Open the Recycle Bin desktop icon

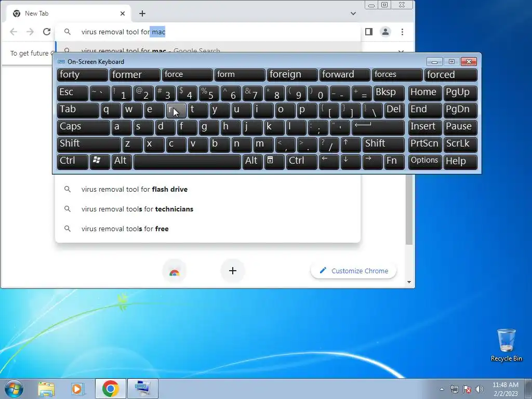click(x=506, y=345)
